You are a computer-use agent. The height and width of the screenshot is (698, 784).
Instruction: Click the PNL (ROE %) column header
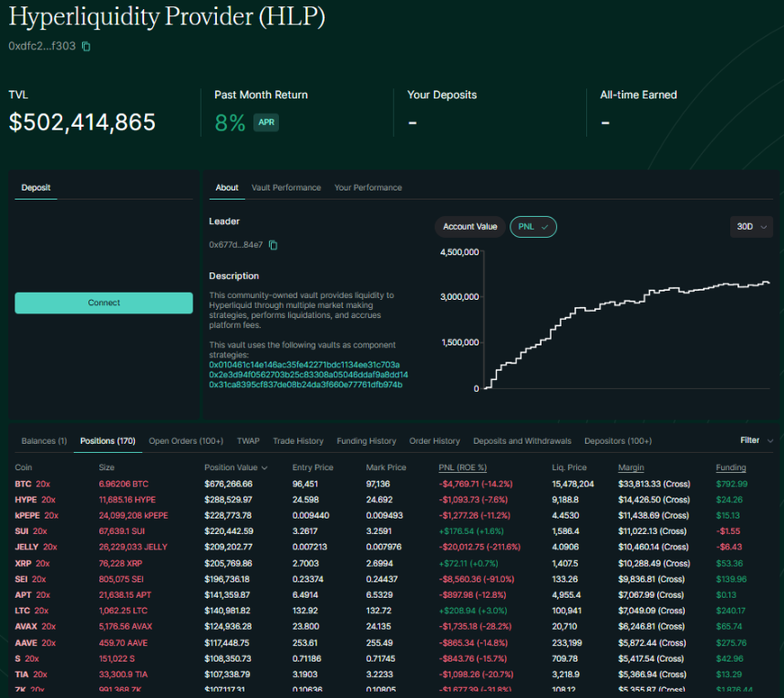click(462, 467)
